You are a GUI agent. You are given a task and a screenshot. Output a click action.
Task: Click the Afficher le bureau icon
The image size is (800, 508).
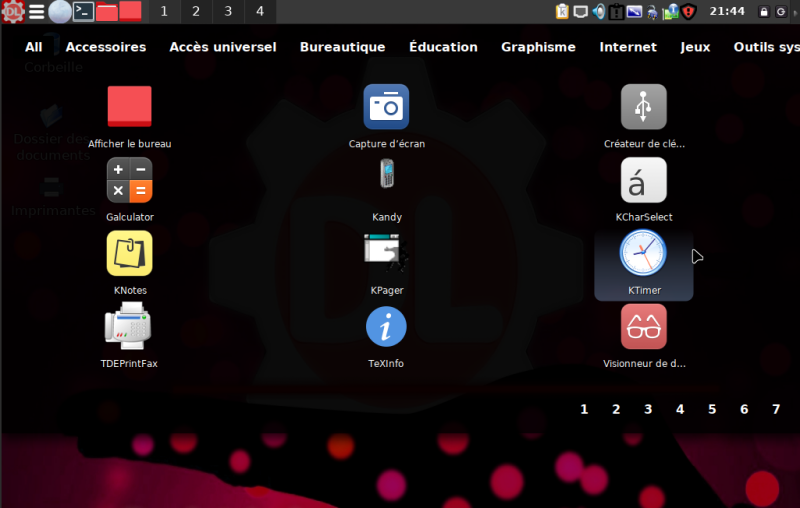130,108
